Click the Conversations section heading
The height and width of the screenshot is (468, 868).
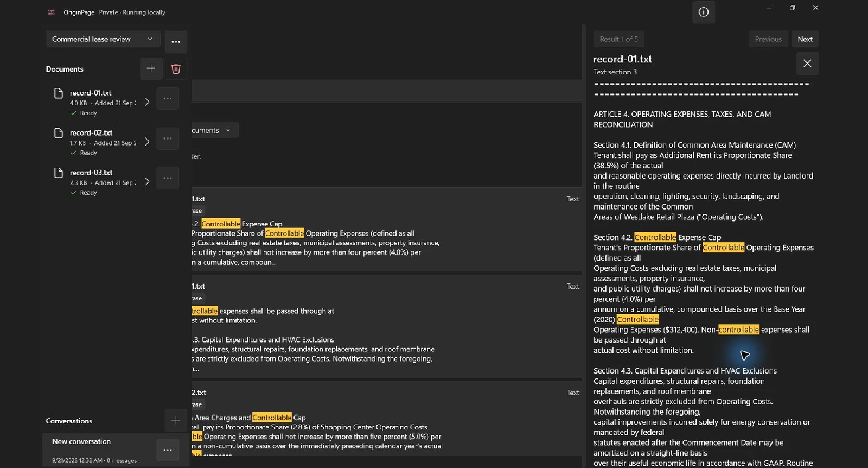(69, 421)
